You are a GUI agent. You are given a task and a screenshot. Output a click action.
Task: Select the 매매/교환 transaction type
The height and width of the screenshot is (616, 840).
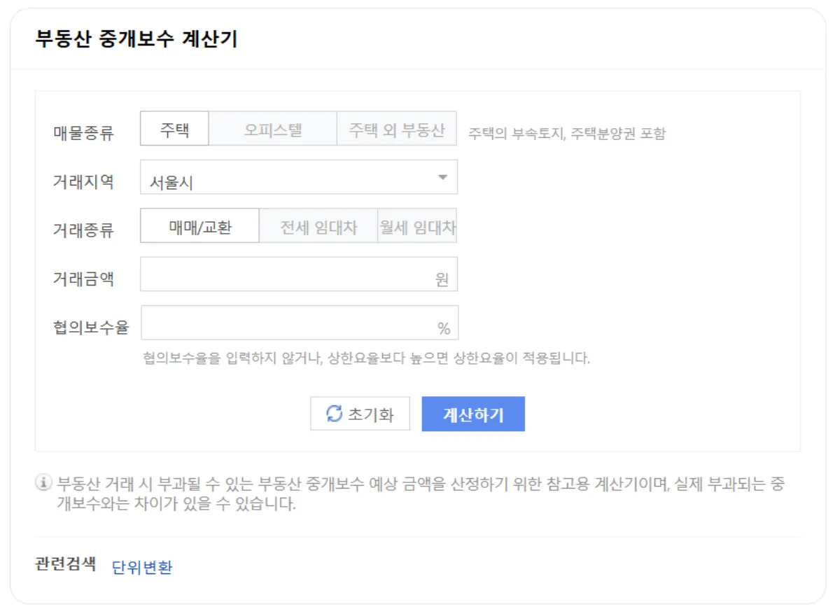click(198, 225)
